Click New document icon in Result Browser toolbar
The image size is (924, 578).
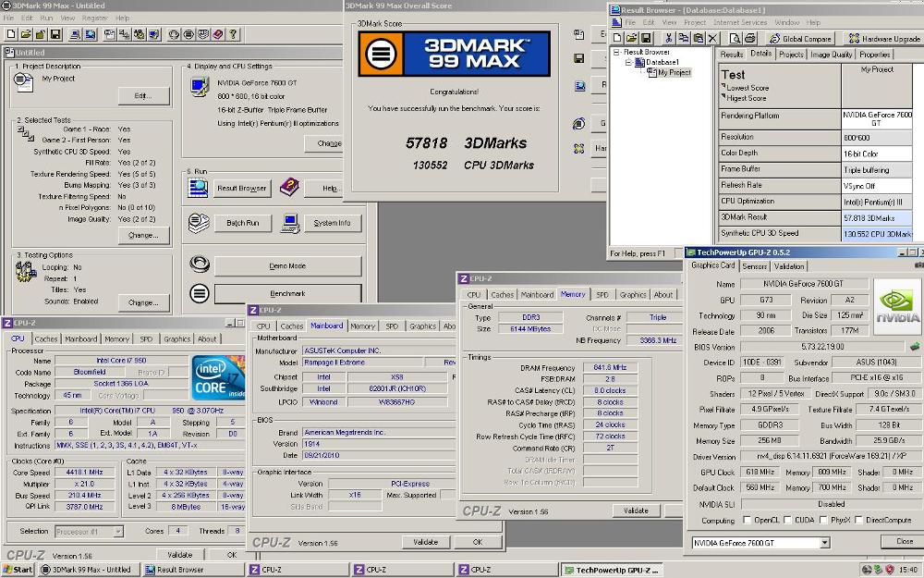617,38
